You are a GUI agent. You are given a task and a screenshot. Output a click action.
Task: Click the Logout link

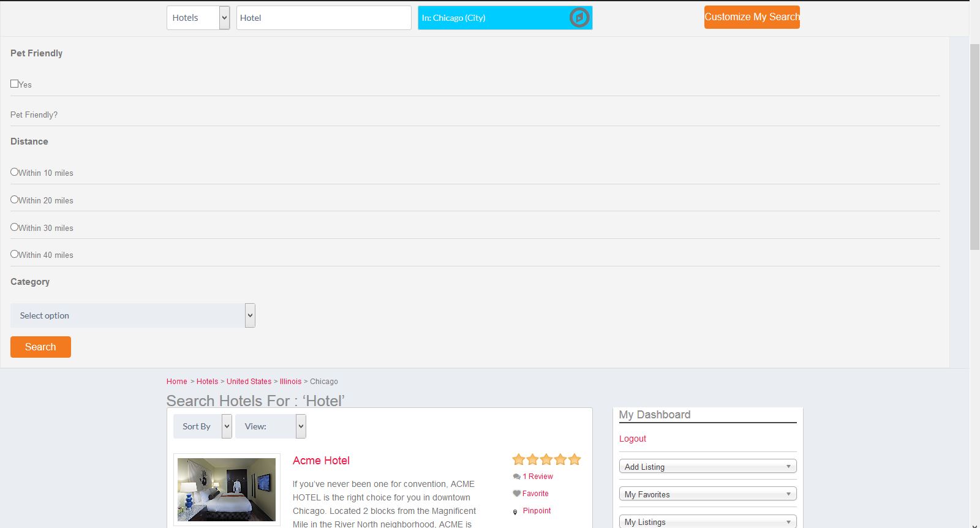tap(633, 439)
